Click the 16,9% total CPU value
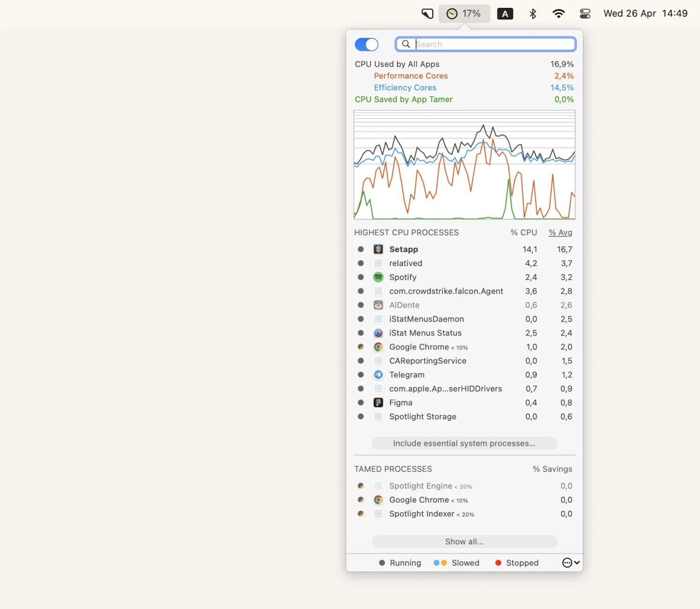The image size is (700, 609). pos(562,64)
